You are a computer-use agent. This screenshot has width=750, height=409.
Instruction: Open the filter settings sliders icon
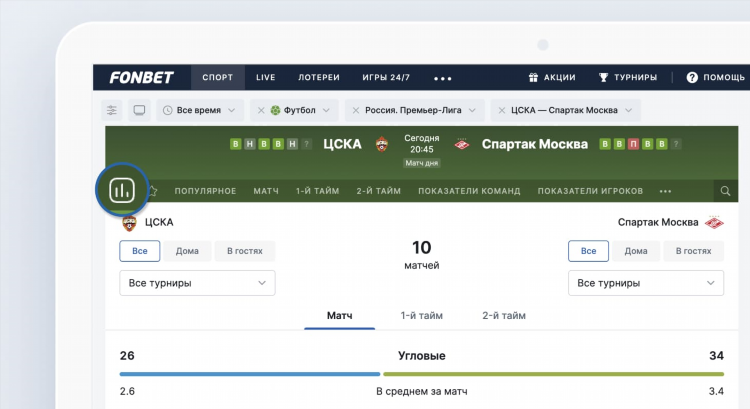(111, 110)
